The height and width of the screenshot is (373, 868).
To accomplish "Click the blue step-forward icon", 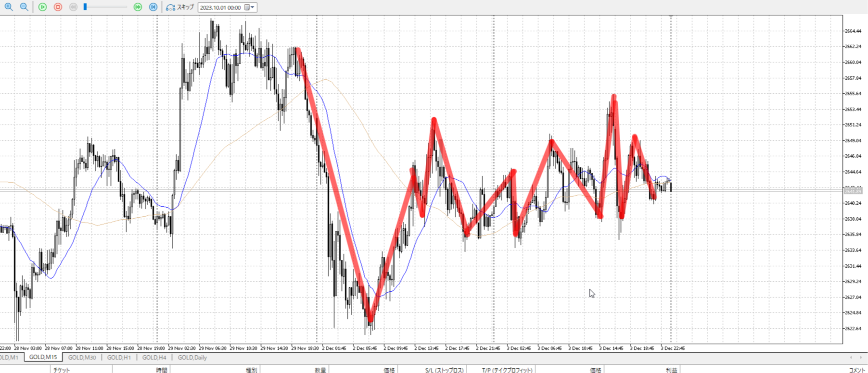I will coord(153,7).
